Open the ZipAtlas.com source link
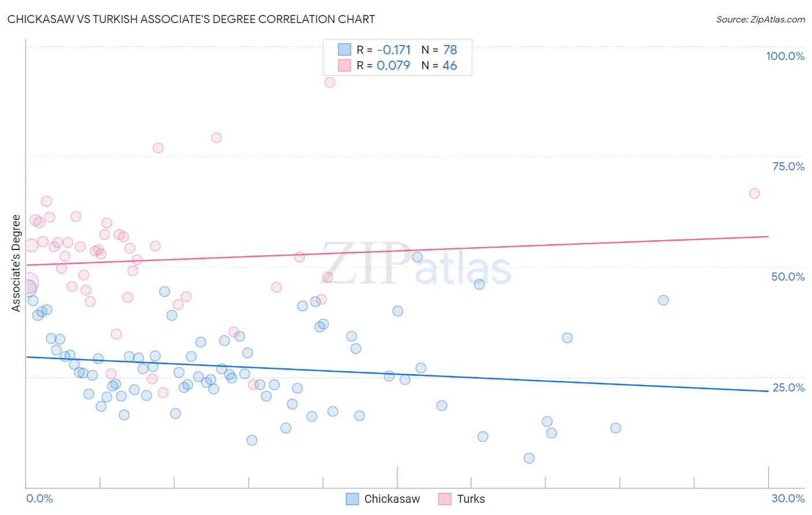The image size is (812, 515). [x=761, y=20]
